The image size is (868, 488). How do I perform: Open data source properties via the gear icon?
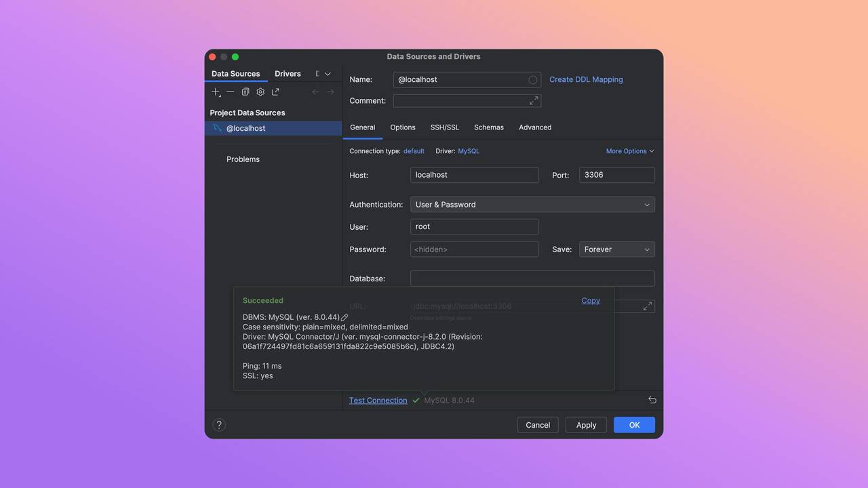pos(260,91)
